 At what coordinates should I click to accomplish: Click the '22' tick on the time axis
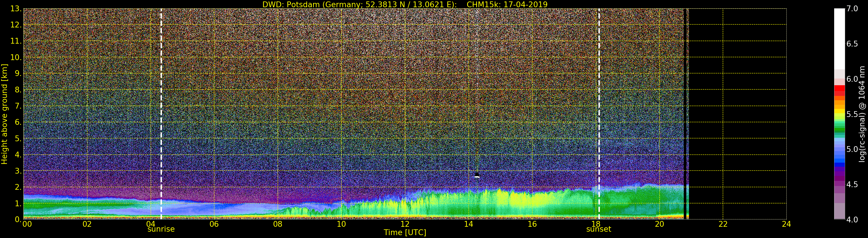pyautogui.click(x=723, y=224)
